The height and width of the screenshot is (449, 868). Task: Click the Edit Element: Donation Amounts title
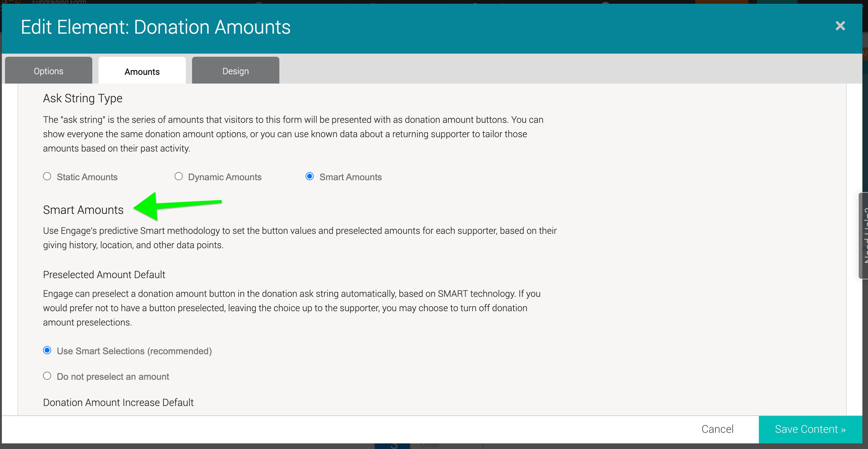[x=156, y=27]
